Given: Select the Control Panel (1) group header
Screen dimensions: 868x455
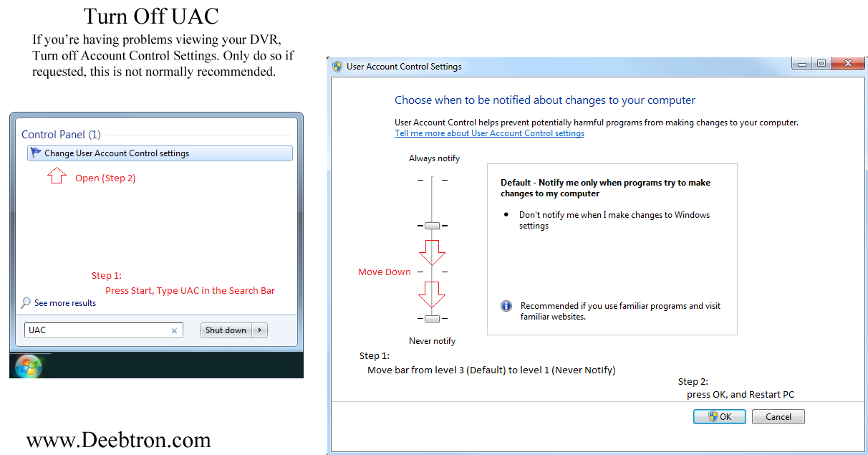Looking at the screenshot, I should (61, 135).
